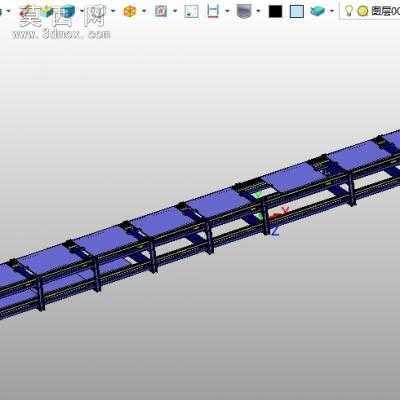This screenshot has height=400, width=400.
Task: Click the yellow circle layer status icon
Action: (x=363, y=11)
